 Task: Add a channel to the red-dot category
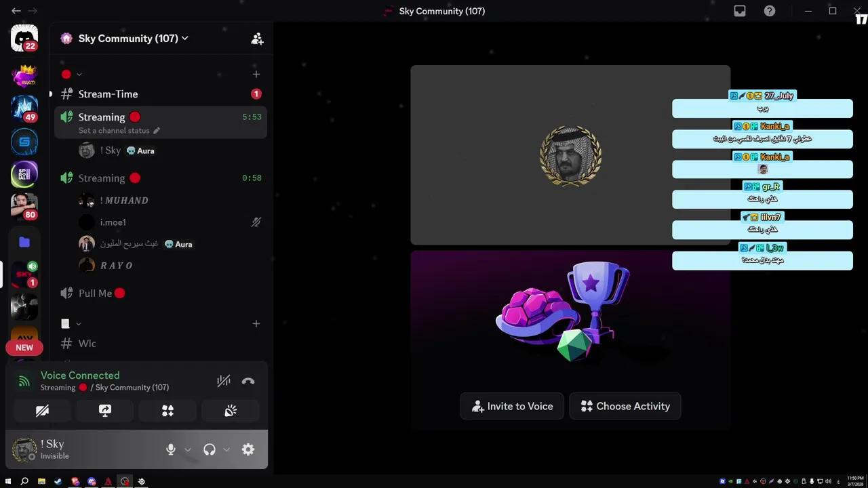coord(256,74)
